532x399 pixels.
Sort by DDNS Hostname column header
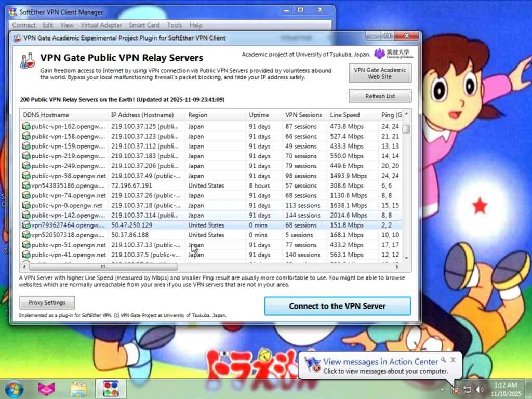tap(64, 115)
